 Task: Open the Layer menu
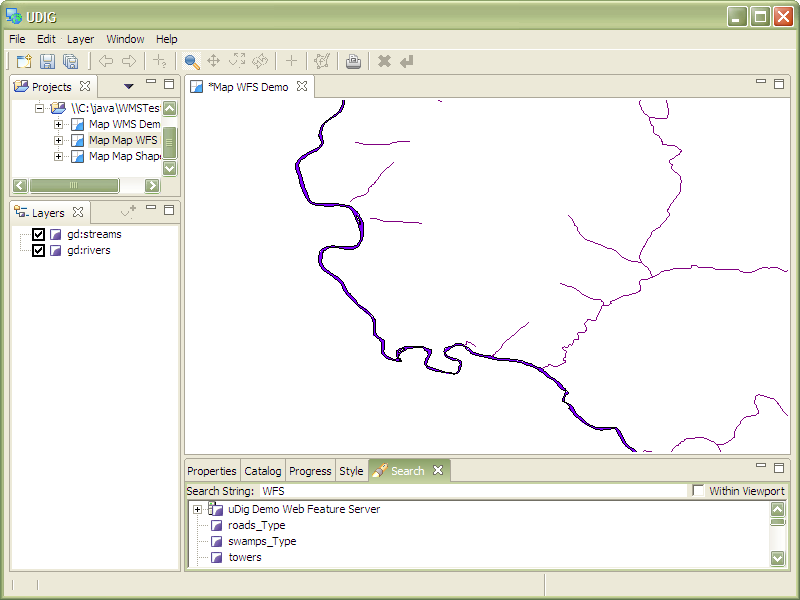coord(80,39)
